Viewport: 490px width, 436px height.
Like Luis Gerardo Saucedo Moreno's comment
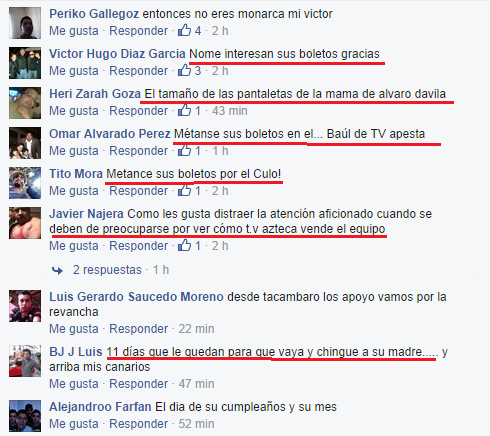74,329
